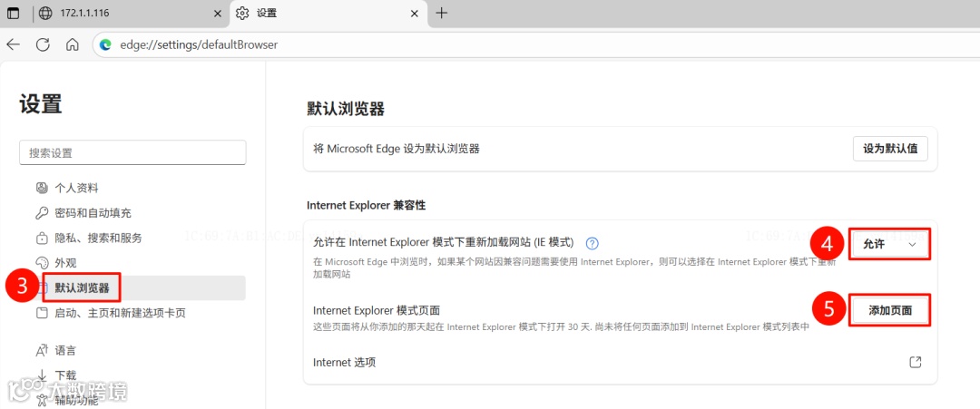Click 将 Microsoft Edge 设为默认浏览器 text
Image resolution: width=980 pixels, height=409 pixels.
[397, 150]
